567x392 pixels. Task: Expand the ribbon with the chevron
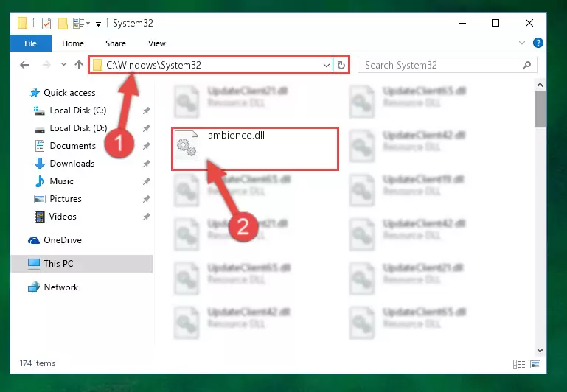point(522,43)
